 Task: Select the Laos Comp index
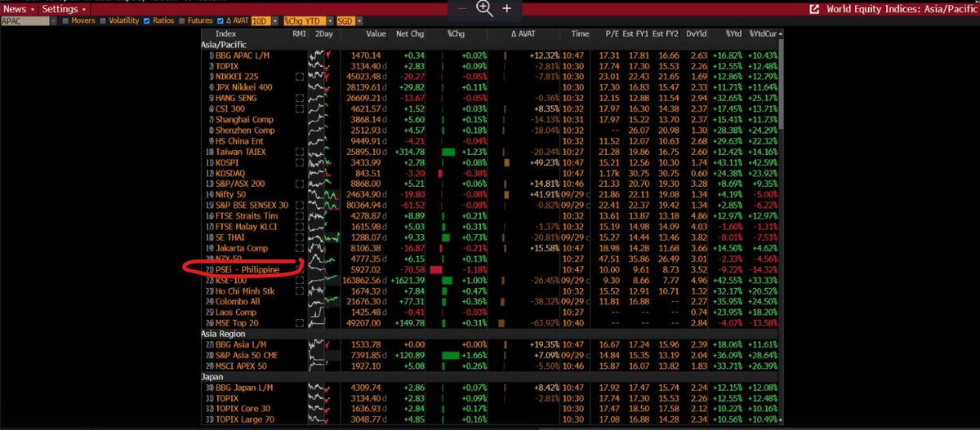coord(235,312)
